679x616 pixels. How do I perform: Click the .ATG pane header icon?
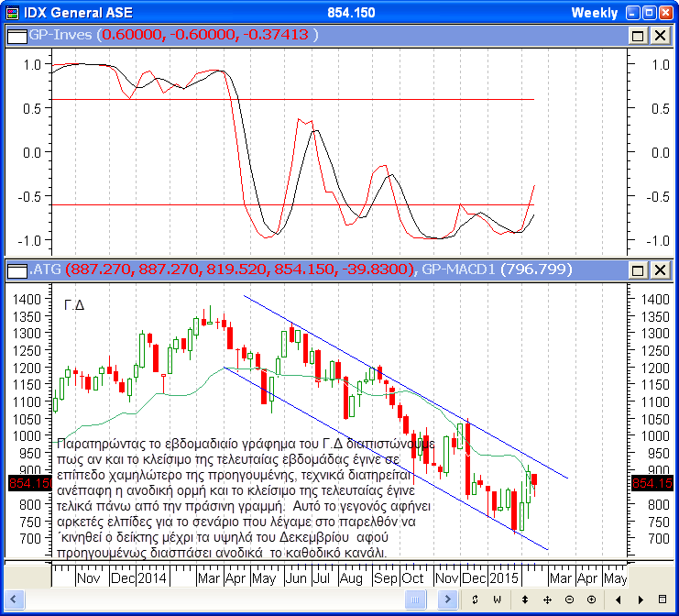[x=17, y=270]
